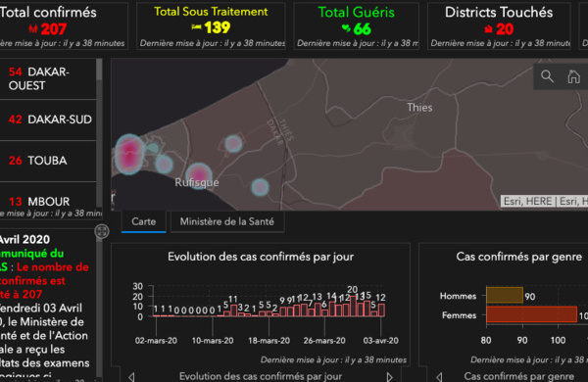588x382 pixels.
Task: Click the Femmes red bar in gender chart
Action: pos(531,314)
